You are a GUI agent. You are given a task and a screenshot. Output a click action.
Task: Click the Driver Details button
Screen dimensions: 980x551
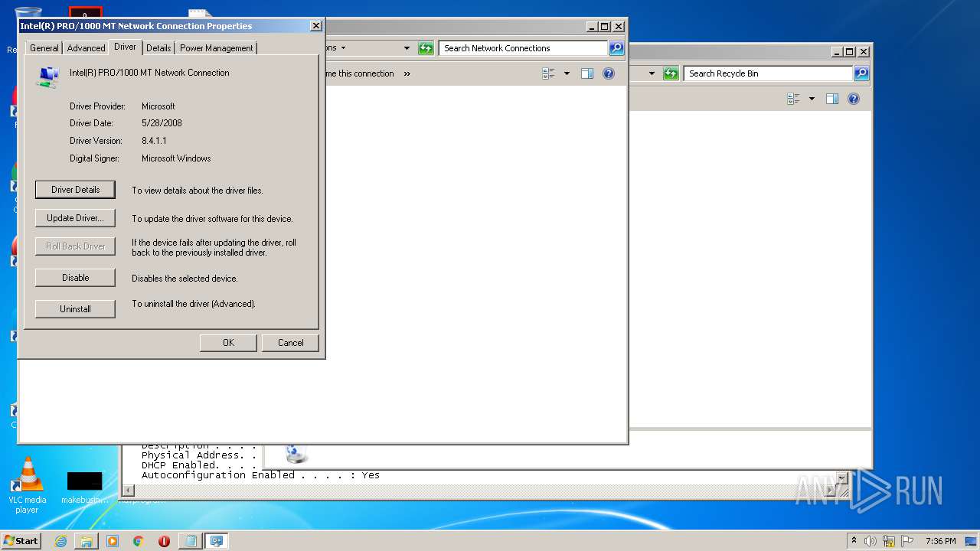coord(75,190)
